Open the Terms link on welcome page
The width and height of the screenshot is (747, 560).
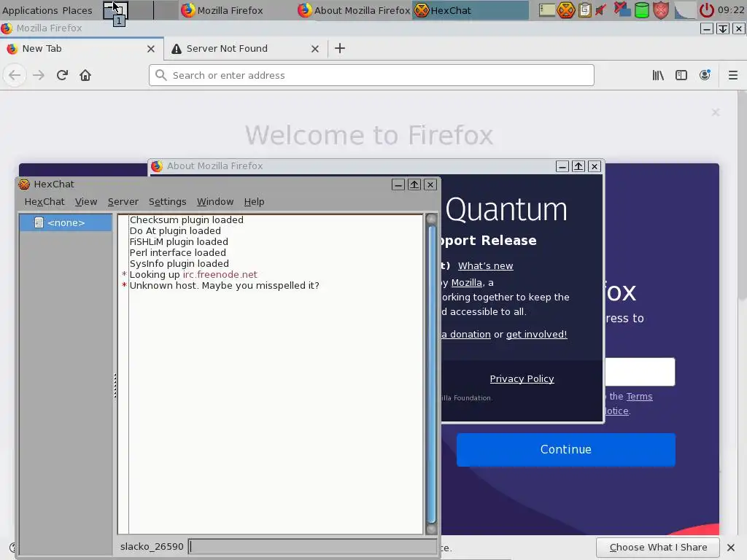[x=639, y=396]
